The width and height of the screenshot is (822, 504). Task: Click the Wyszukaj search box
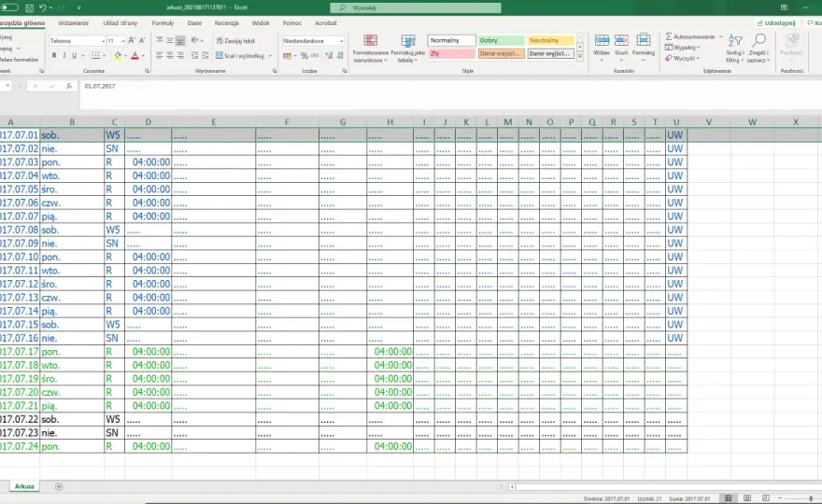click(x=415, y=7)
